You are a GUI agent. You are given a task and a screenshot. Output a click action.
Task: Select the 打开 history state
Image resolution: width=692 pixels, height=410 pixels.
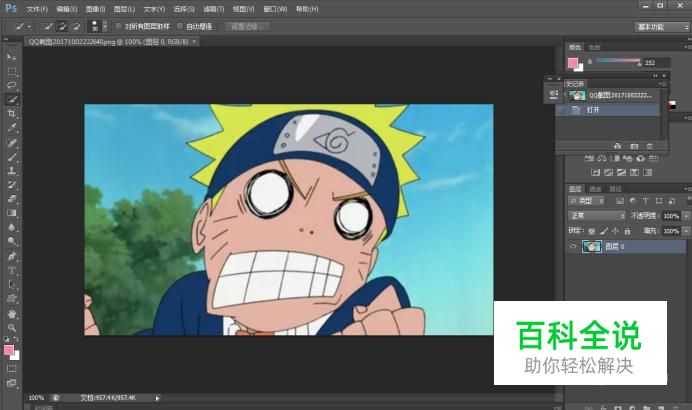608,110
